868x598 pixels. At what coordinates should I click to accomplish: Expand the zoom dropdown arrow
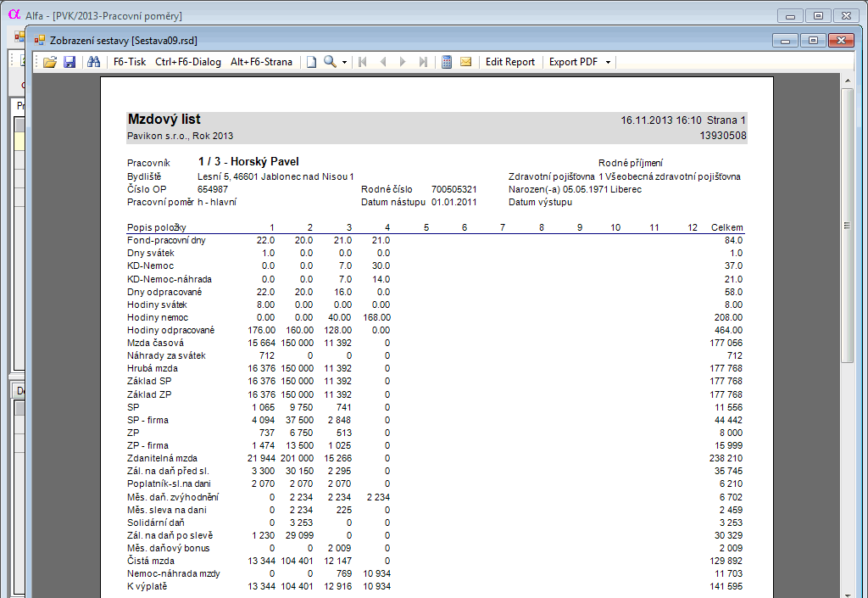pos(344,63)
